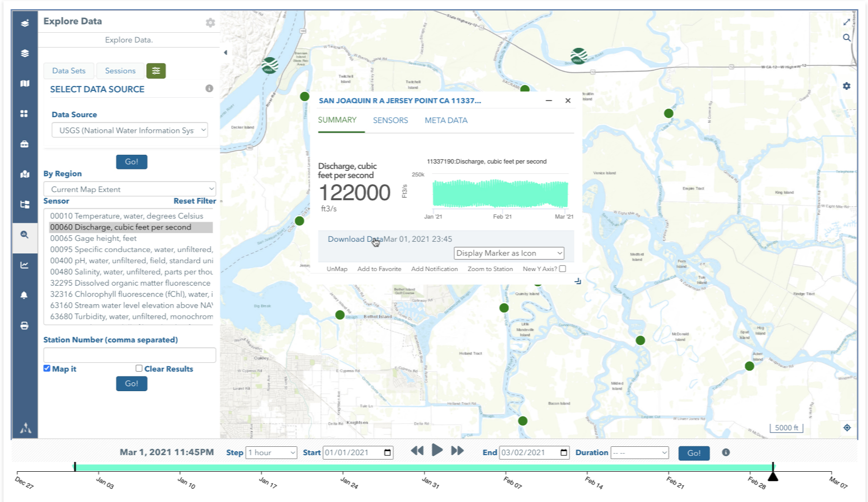
Task: Select the SUMMARY tab in popup
Action: (x=337, y=120)
